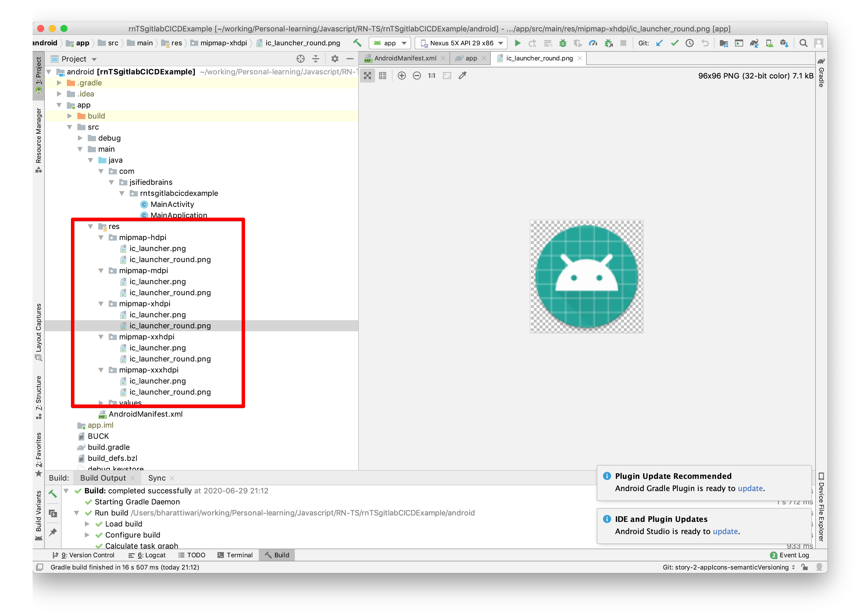The height and width of the screenshot is (616, 860).
Task: Expand the Configure build step
Action: click(87, 535)
